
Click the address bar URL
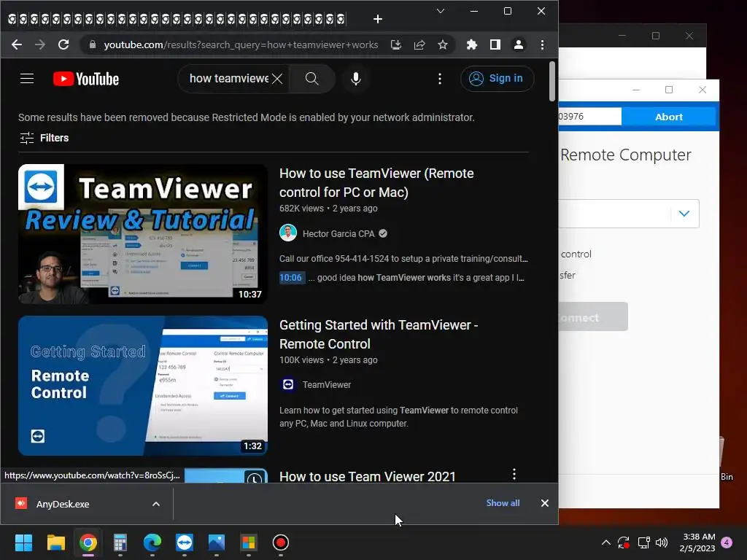pos(241,44)
